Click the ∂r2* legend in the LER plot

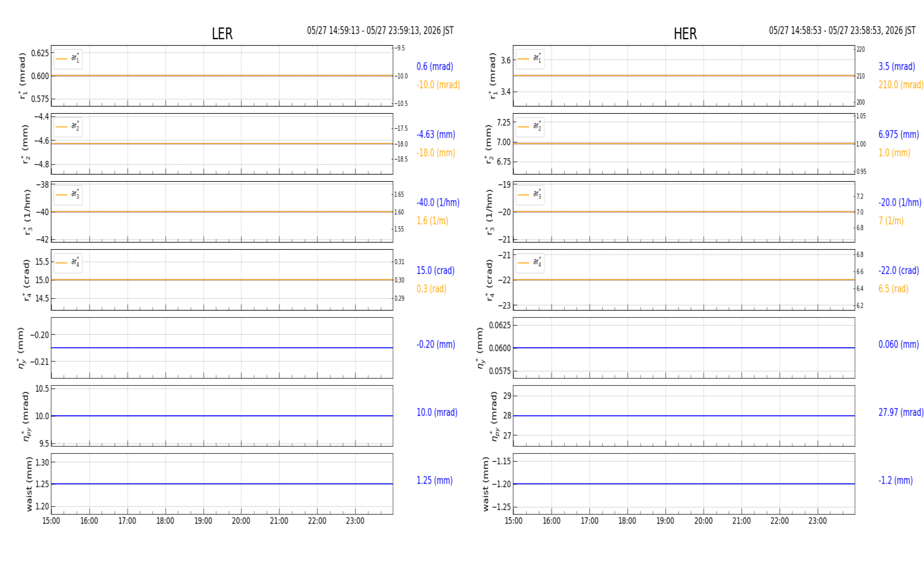68,127
